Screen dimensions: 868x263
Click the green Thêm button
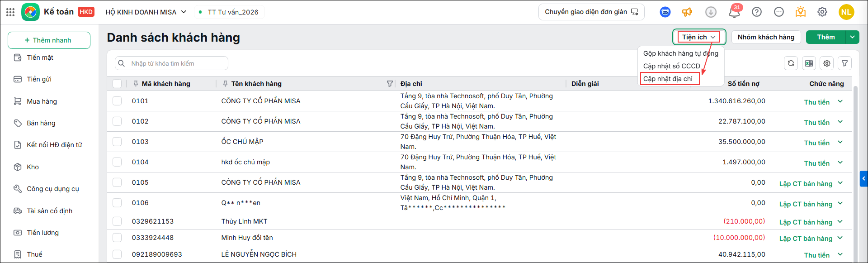pos(826,37)
